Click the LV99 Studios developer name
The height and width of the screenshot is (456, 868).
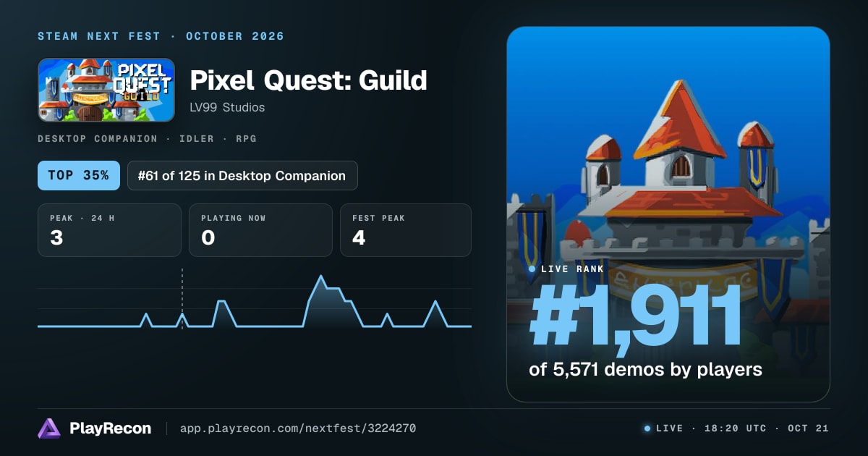227,108
